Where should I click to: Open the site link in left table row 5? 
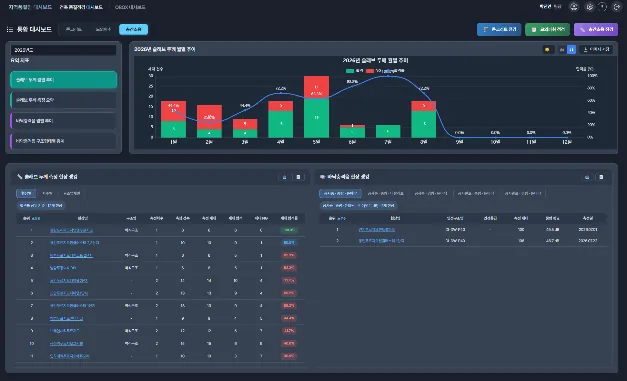[x=69, y=281]
